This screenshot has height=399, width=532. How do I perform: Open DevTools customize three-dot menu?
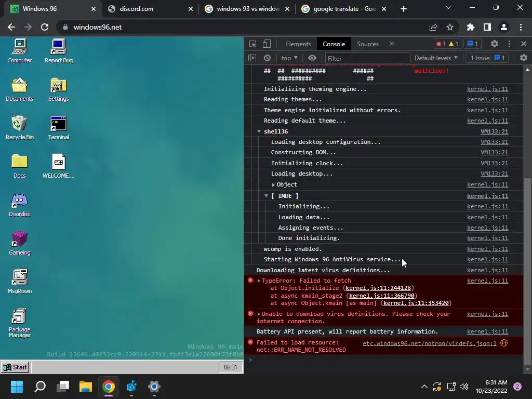[x=509, y=44]
